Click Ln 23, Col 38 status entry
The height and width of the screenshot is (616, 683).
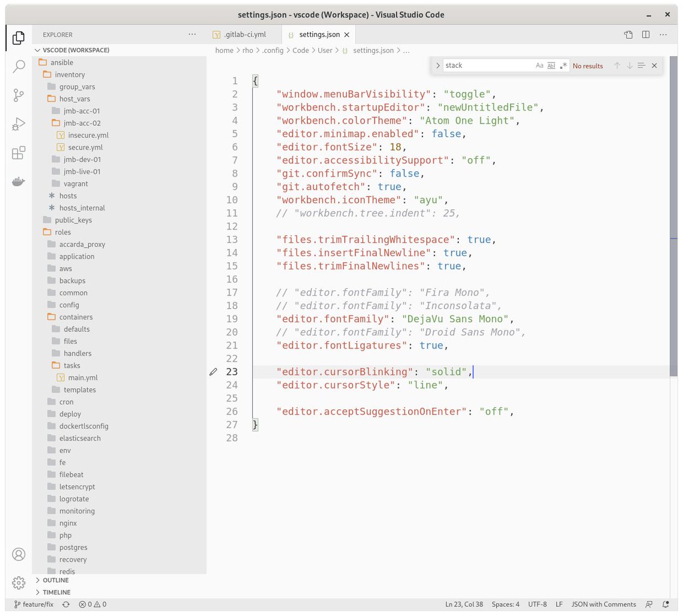[x=464, y=605]
